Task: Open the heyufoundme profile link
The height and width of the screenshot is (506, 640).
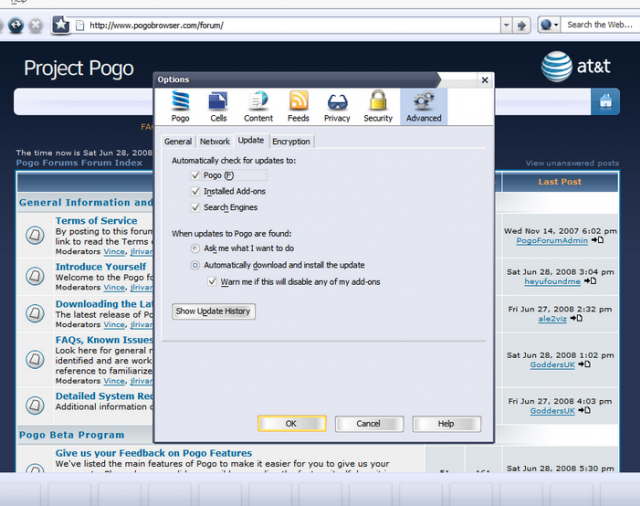Action: pos(552,281)
